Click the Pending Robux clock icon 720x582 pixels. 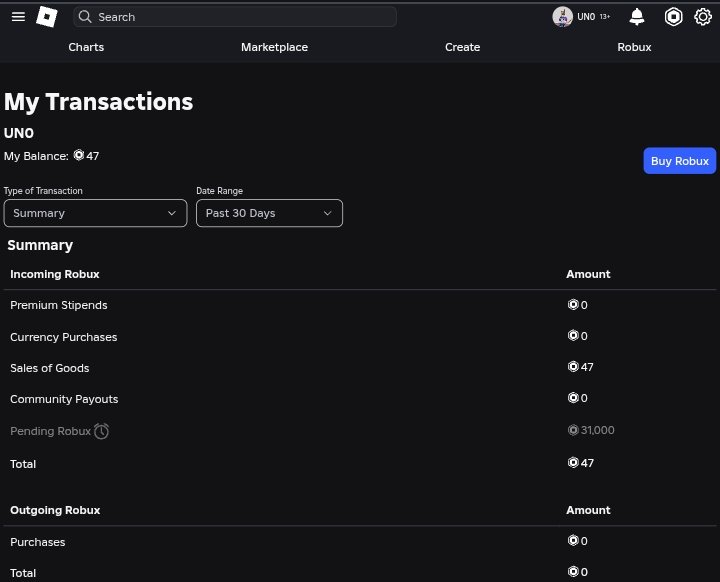point(101,431)
